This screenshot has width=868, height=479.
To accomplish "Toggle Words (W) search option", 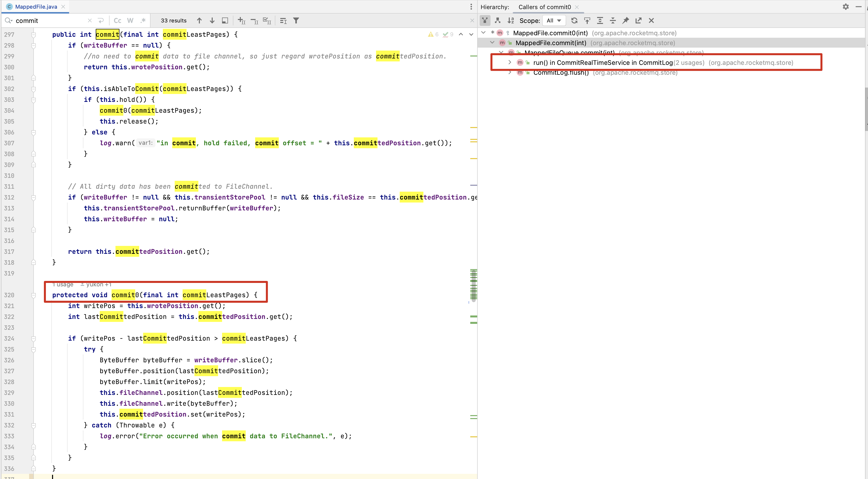I will tap(130, 20).
